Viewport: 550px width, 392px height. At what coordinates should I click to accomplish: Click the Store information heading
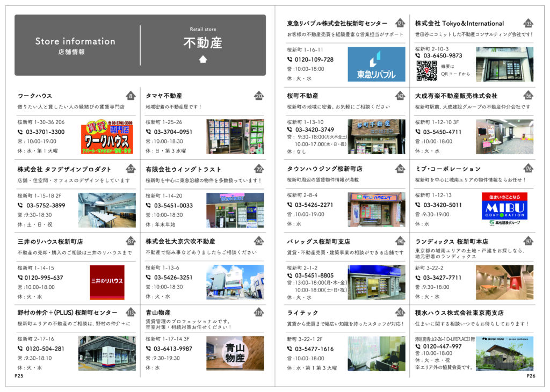(x=75, y=41)
